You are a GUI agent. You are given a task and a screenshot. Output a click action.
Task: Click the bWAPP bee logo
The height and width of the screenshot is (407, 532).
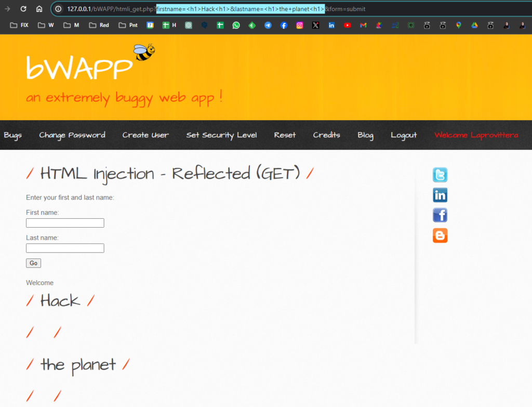[144, 52]
